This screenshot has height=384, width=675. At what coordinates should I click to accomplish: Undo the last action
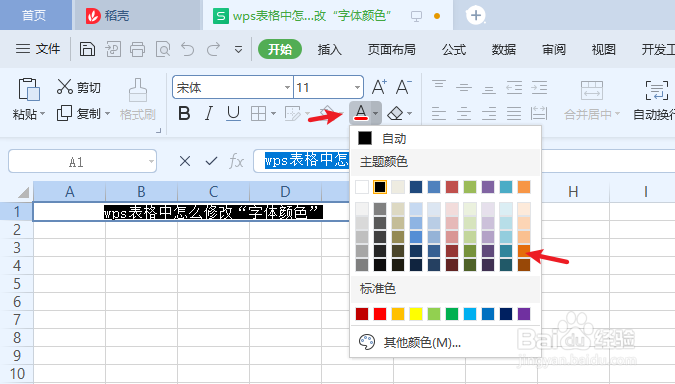(188, 50)
